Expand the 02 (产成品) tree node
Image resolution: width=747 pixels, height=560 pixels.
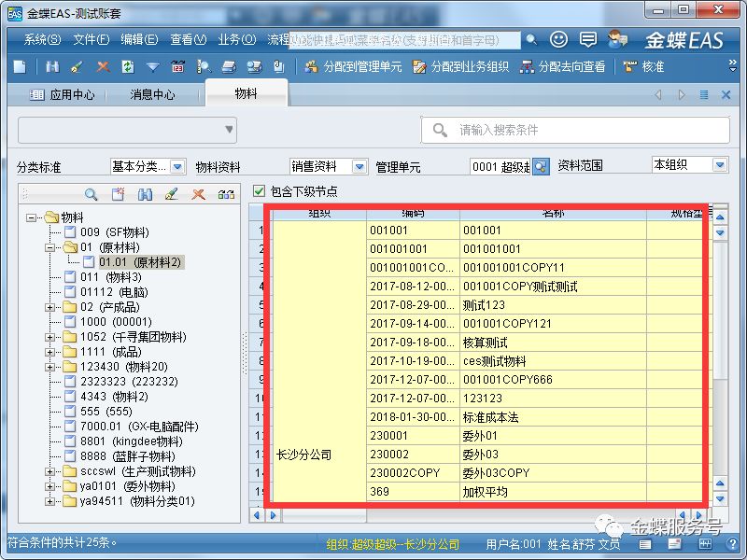pyautogui.click(x=49, y=308)
